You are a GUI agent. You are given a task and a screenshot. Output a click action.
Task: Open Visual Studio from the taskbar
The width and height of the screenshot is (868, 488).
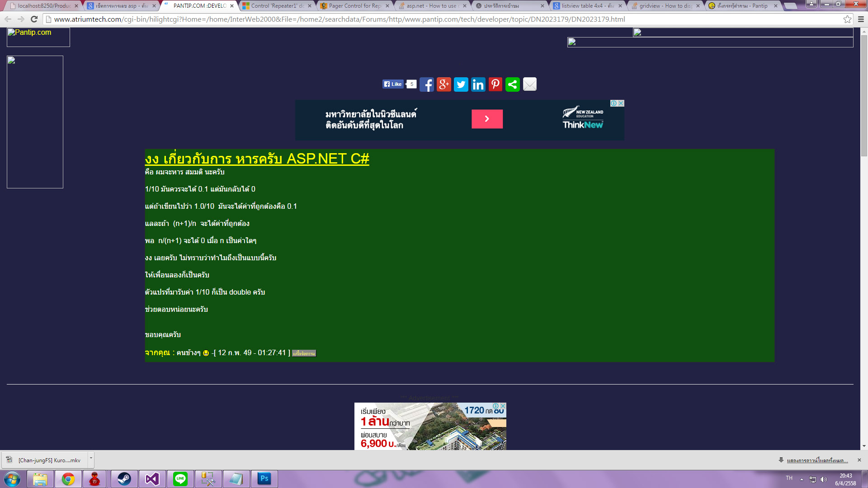152,479
